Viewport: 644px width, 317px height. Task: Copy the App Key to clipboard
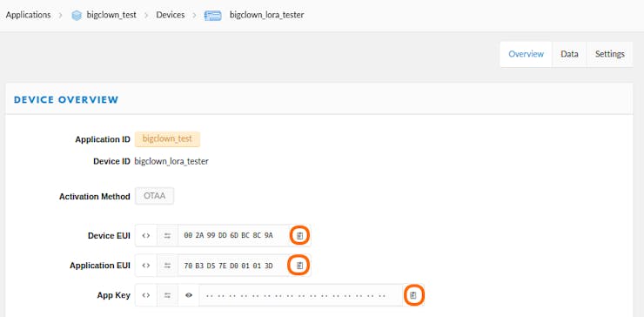tap(413, 295)
